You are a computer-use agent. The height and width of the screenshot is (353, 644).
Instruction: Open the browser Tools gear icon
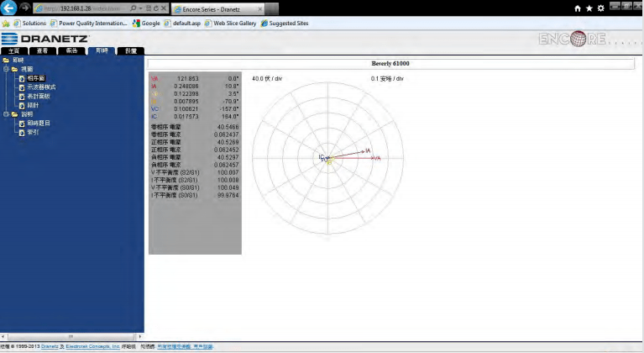tap(600, 8)
